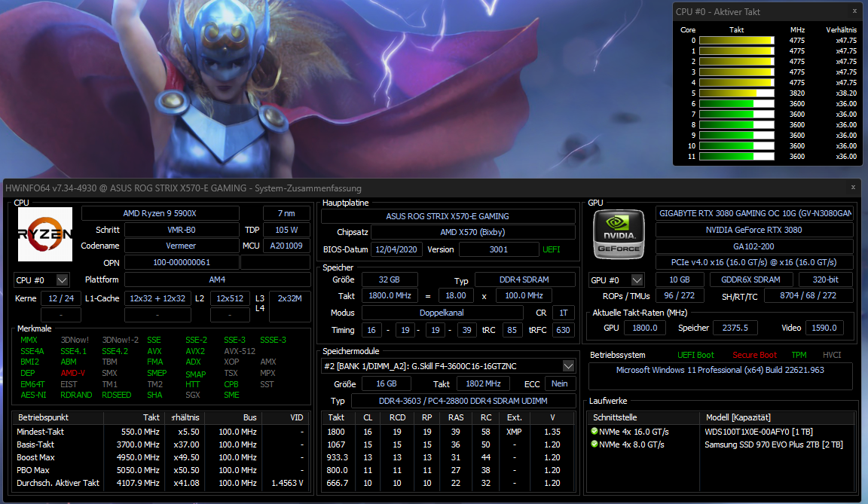Click the GPU clock 1800.0 value

pyautogui.click(x=645, y=328)
